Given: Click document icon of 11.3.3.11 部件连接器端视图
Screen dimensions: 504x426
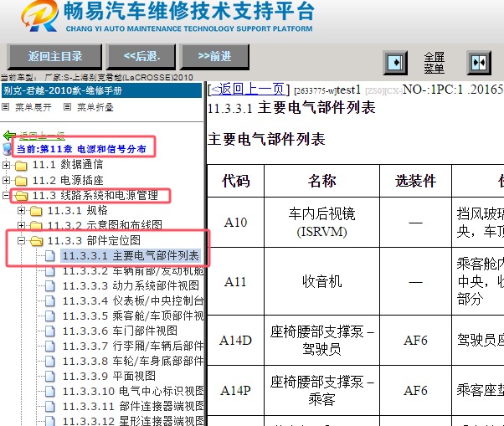Looking at the screenshot, I should tap(50, 407).
